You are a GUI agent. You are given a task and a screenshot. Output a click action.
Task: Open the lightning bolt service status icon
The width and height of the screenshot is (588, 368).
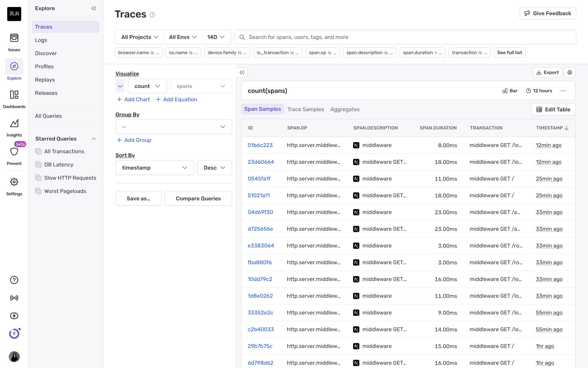coord(14,316)
